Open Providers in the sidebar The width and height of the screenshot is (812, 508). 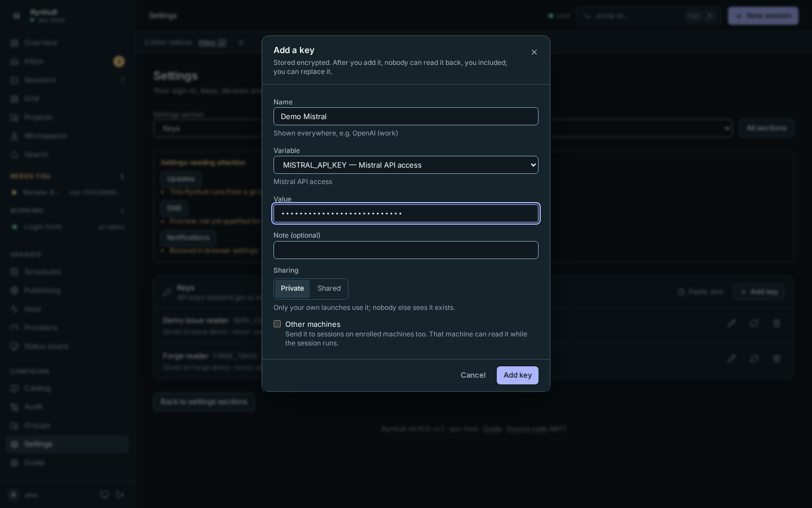(68, 328)
